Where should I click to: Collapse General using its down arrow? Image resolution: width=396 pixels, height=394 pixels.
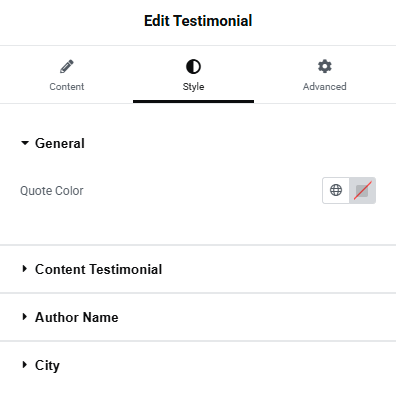(x=25, y=143)
